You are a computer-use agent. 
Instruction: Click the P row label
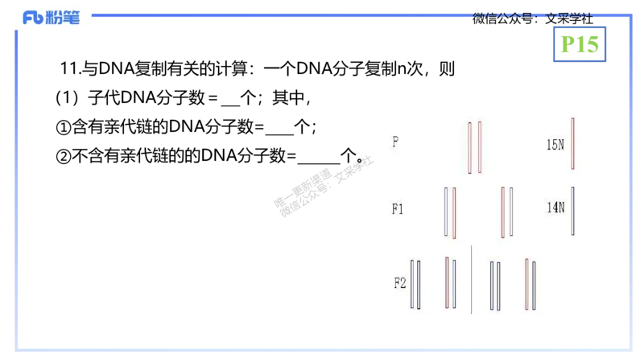click(x=395, y=142)
